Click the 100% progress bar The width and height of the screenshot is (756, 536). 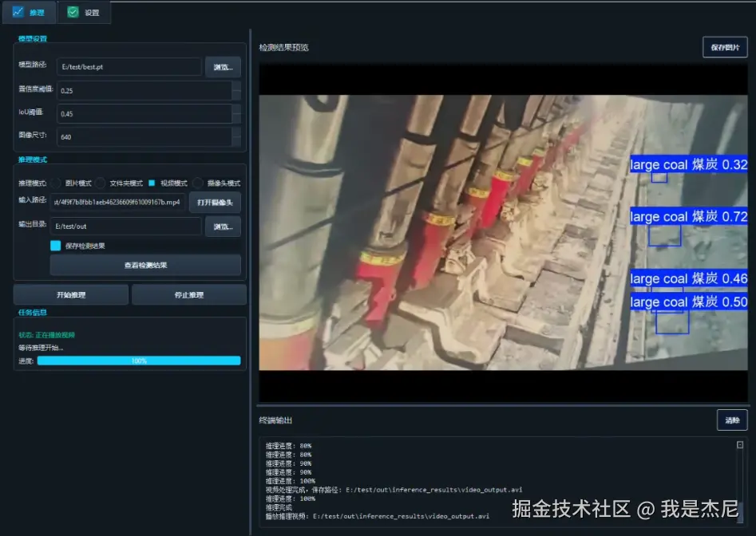(138, 360)
